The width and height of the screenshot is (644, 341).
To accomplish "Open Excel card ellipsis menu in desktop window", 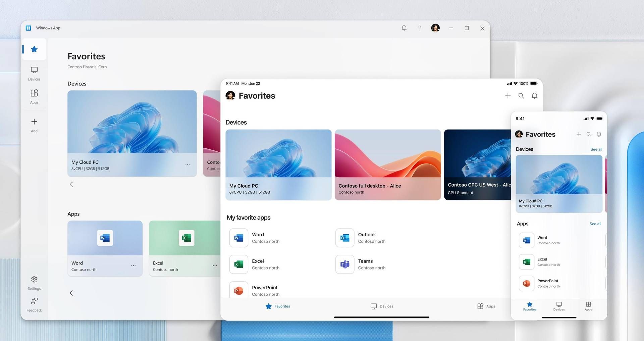I will tap(215, 266).
